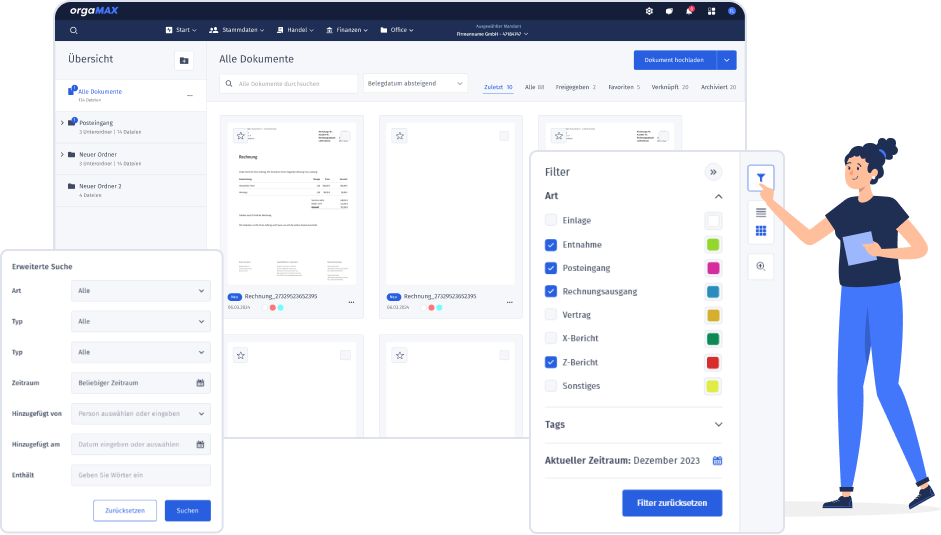Select the first Rechnung document checkbox
Image resolution: width=941 pixels, height=535 pixels.
(x=345, y=136)
